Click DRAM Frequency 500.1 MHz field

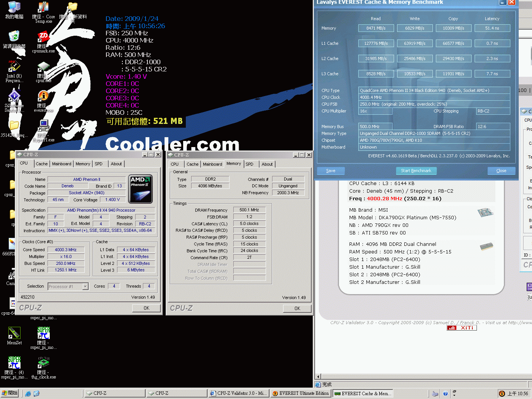coord(249,210)
